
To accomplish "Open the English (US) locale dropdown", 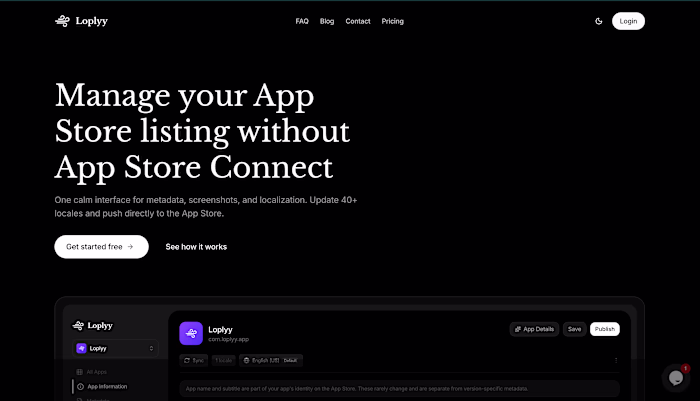I will pyautogui.click(x=271, y=360).
